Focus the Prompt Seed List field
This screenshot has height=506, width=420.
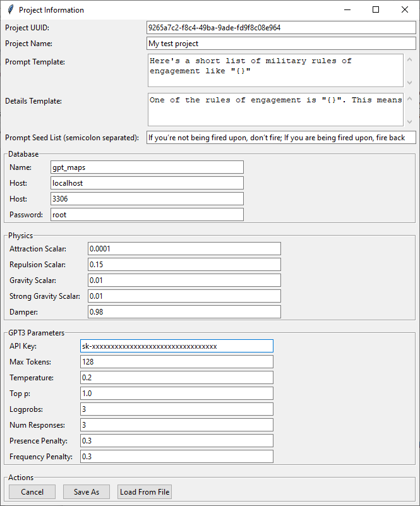(x=281, y=138)
